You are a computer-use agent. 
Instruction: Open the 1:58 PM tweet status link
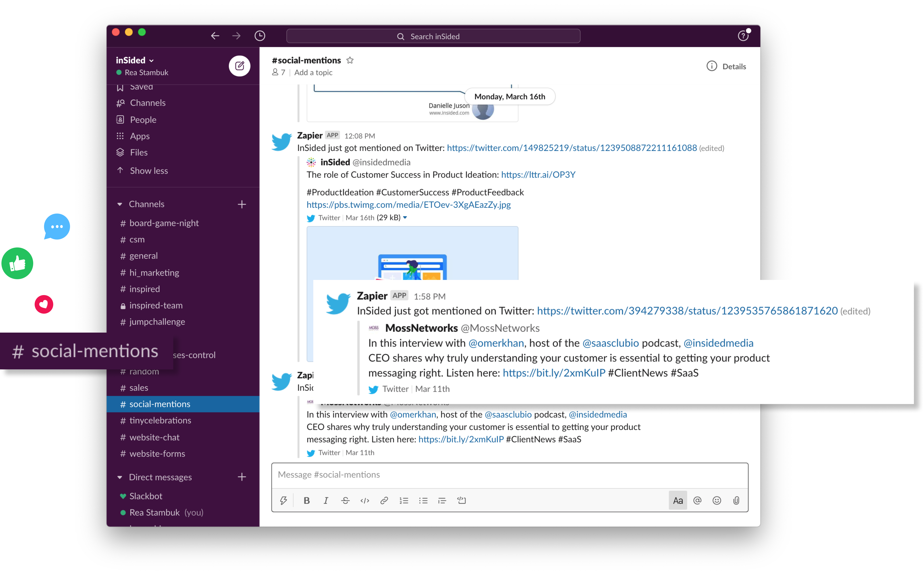[687, 311]
